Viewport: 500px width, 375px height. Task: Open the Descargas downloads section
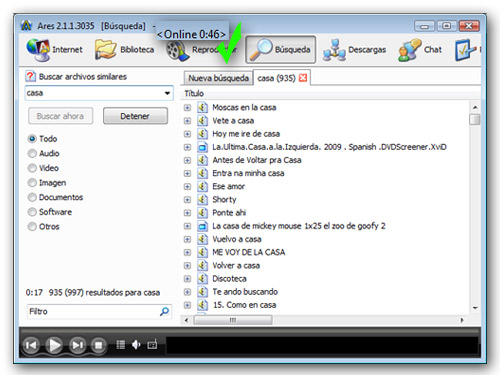[x=354, y=50]
